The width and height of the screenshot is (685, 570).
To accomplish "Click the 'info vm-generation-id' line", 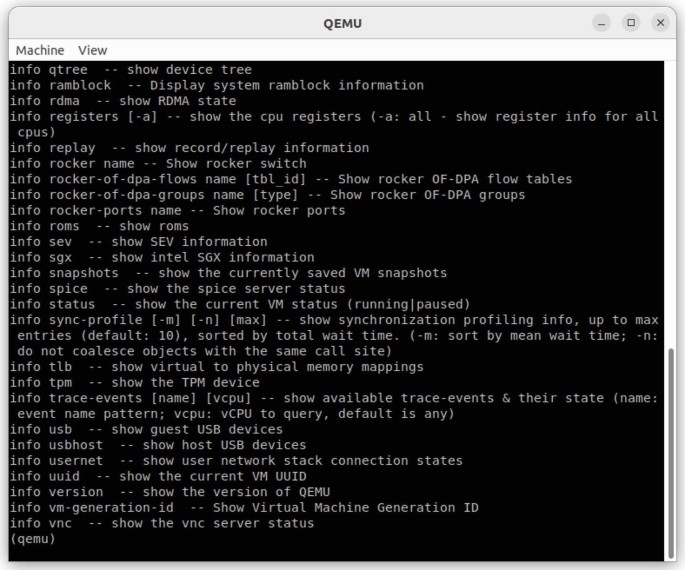I will (244, 508).
